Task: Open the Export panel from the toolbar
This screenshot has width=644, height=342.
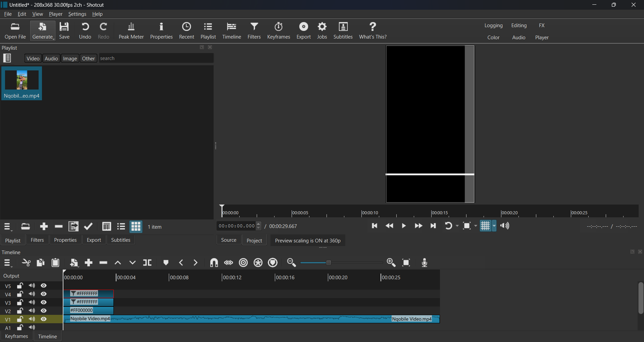Action: (303, 31)
